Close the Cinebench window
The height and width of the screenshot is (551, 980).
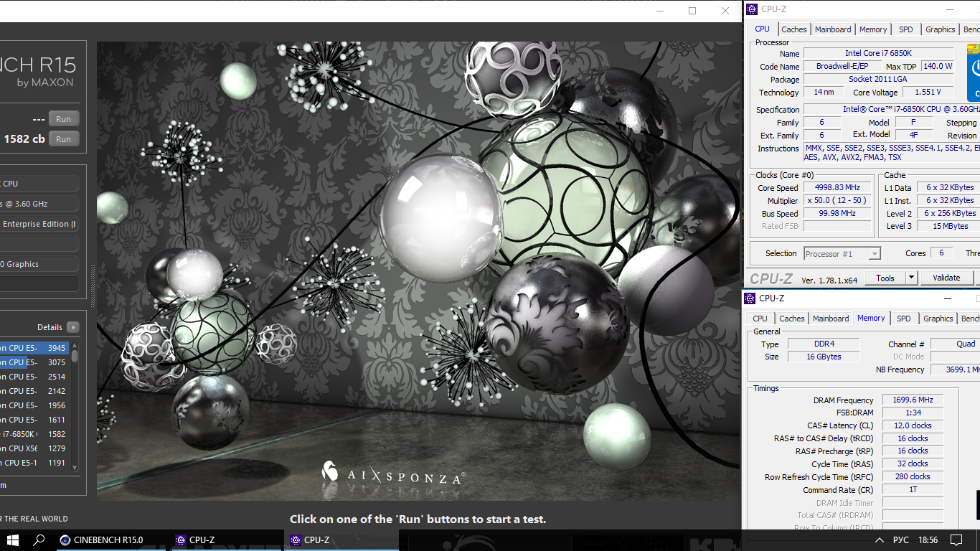click(x=725, y=11)
